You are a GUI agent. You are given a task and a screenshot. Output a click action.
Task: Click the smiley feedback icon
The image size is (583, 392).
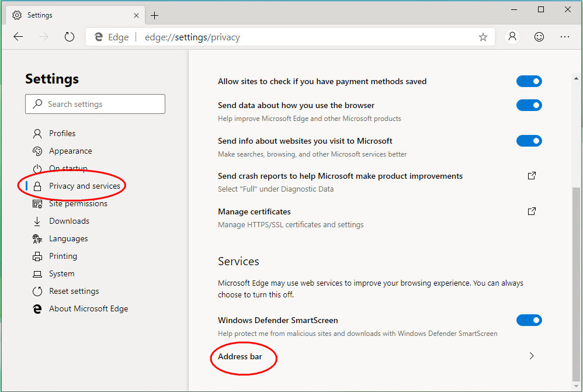coord(539,37)
